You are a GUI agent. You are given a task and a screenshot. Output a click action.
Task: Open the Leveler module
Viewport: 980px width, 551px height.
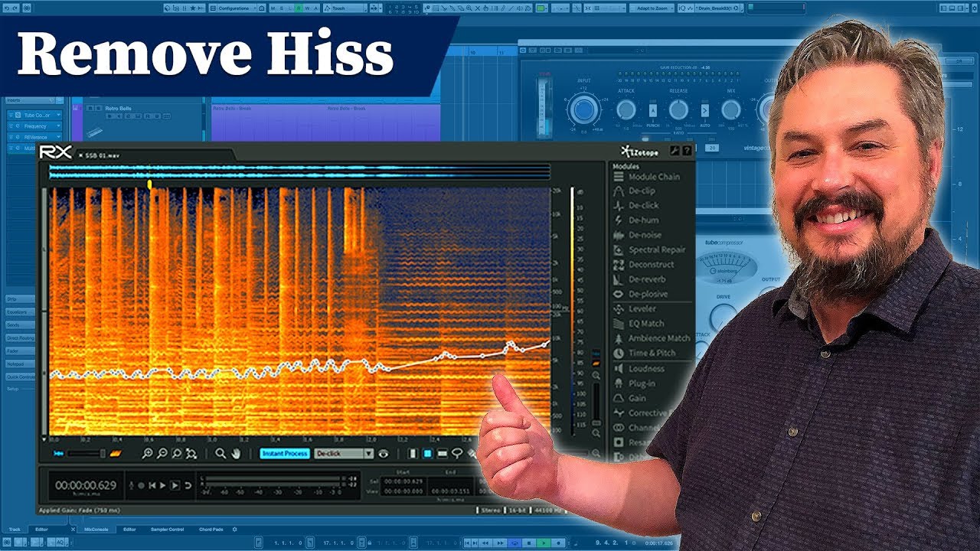coord(635,309)
